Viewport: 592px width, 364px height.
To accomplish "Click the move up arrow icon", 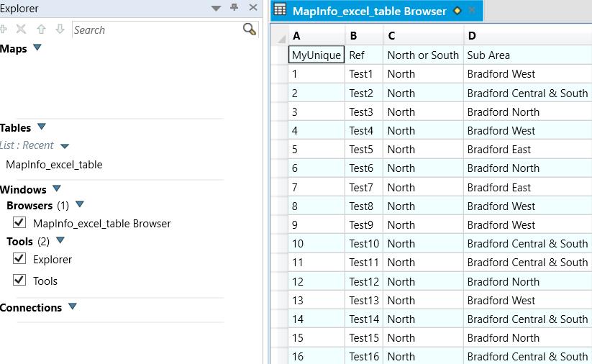I will 41,29.
